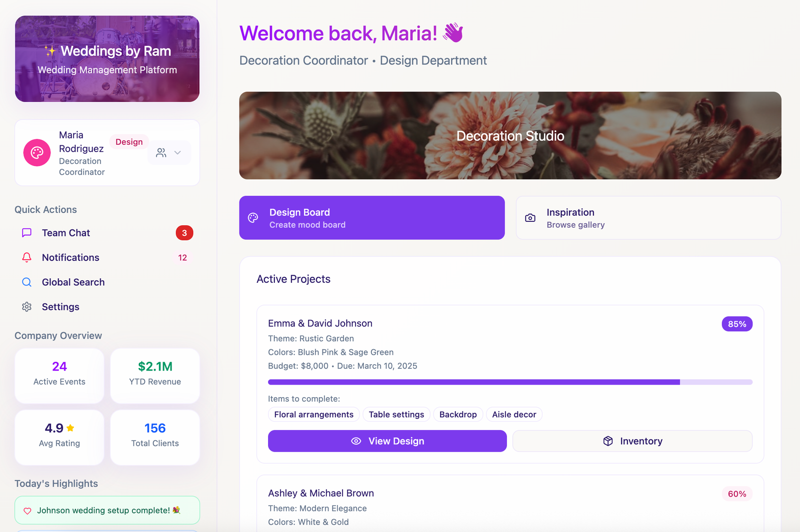Click the Global Search magnifier icon

[27, 282]
